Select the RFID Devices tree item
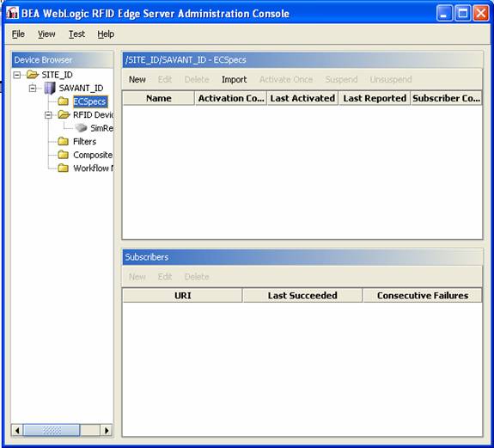The height and width of the screenshot is (448, 494). 93,114
